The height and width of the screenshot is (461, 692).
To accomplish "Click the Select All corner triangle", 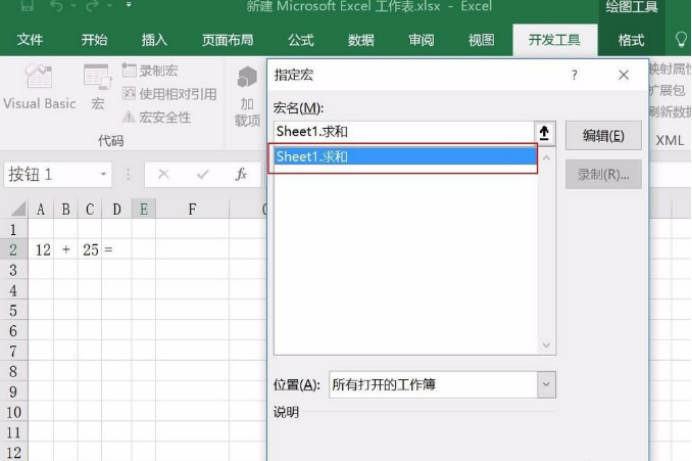I will coord(19,209).
